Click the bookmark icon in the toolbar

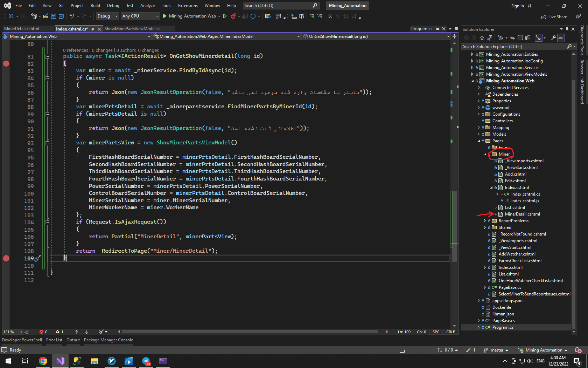coord(330,16)
